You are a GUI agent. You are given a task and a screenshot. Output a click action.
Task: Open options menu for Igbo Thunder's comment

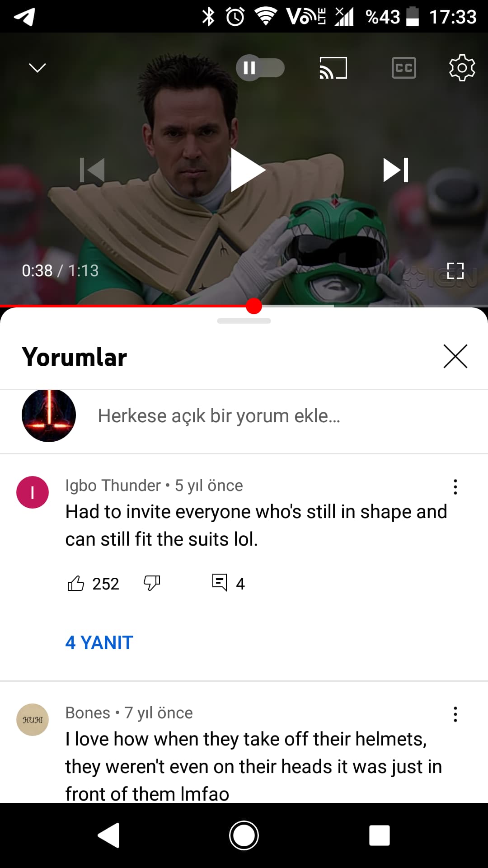pyautogui.click(x=455, y=487)
